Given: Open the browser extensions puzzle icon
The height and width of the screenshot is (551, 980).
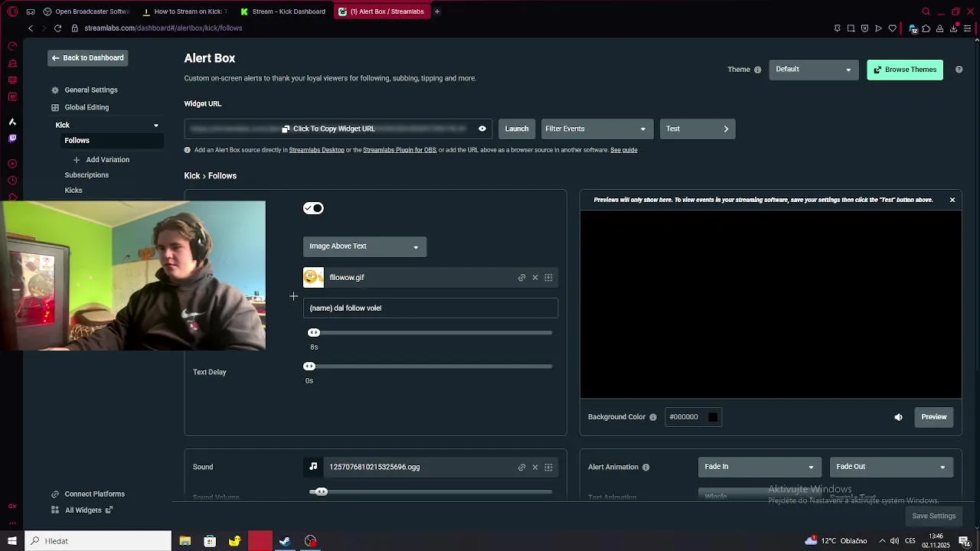Looking at the screenshot, I should click(x=926, y=28).
